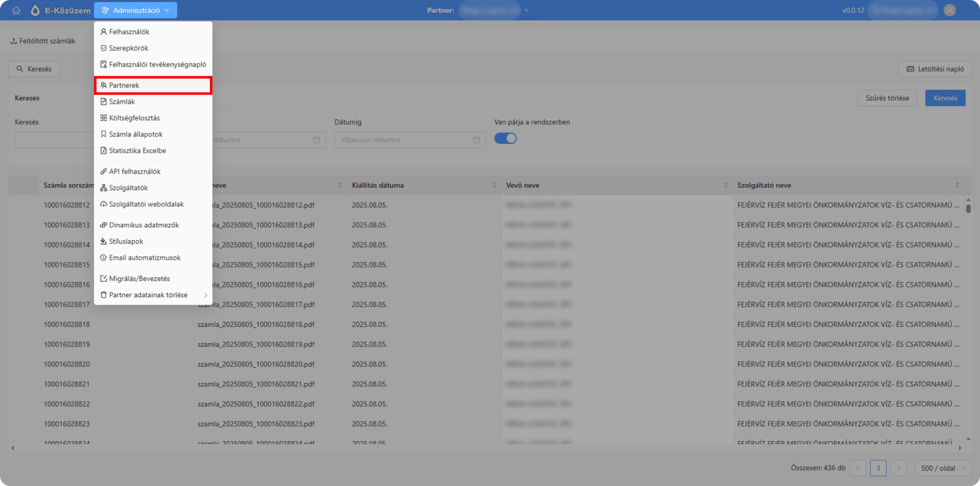The width and height of the screenshot is (980, 486).
Task: Expand Partner adatainak törlése submenu
Action: (x=153, y=295)
